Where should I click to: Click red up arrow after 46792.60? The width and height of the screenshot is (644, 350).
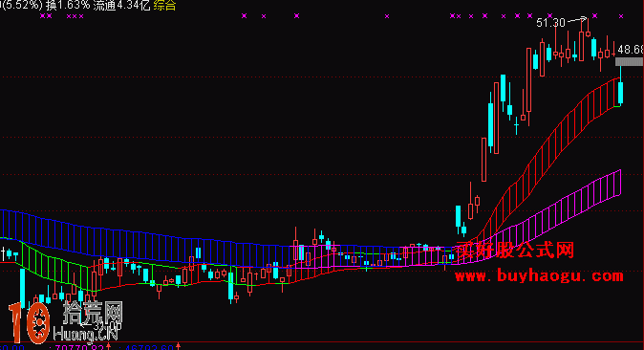pos(179,346)
